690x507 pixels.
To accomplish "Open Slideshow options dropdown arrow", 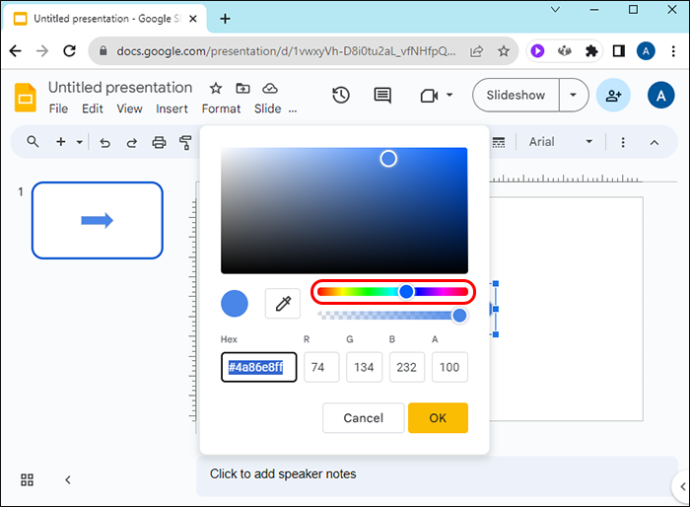I will [x=573, y=95].
